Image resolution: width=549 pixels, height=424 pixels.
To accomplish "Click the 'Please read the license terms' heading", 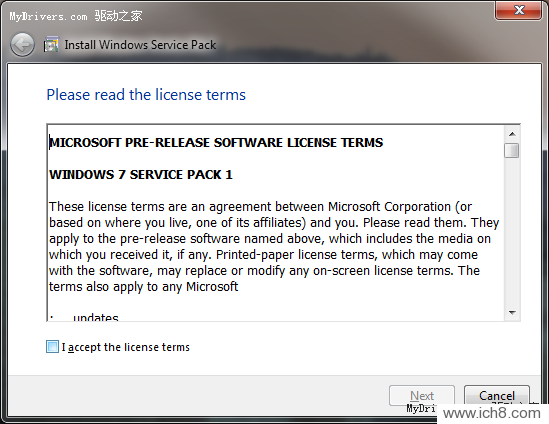I will point(146,95).
